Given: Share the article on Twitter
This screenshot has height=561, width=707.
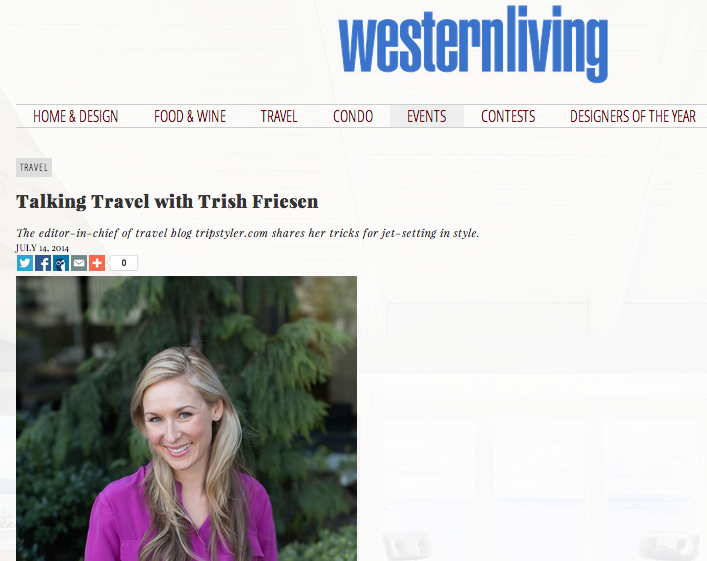Looking at the screenshot, I should (25, 263).
